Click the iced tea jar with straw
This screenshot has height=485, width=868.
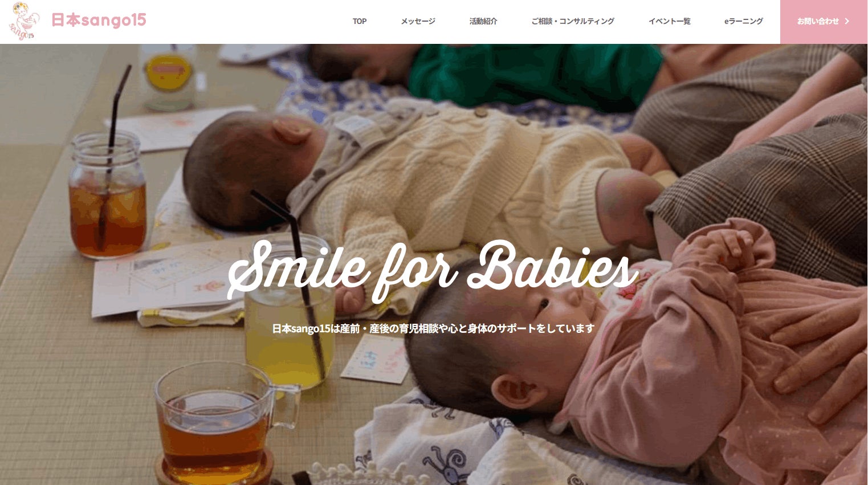[x=107, y=194]
